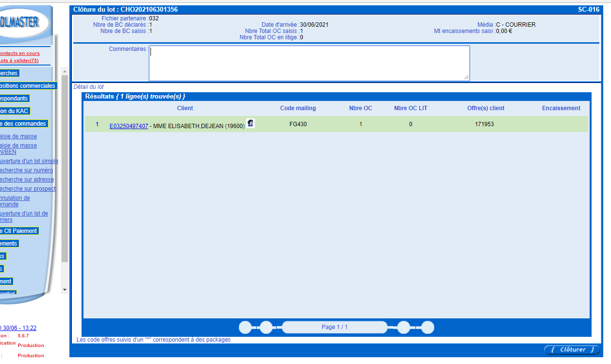Open 'uverture d'un lot simple' link
The width and height of the screenshot is (611, 364).
(29, 161)
